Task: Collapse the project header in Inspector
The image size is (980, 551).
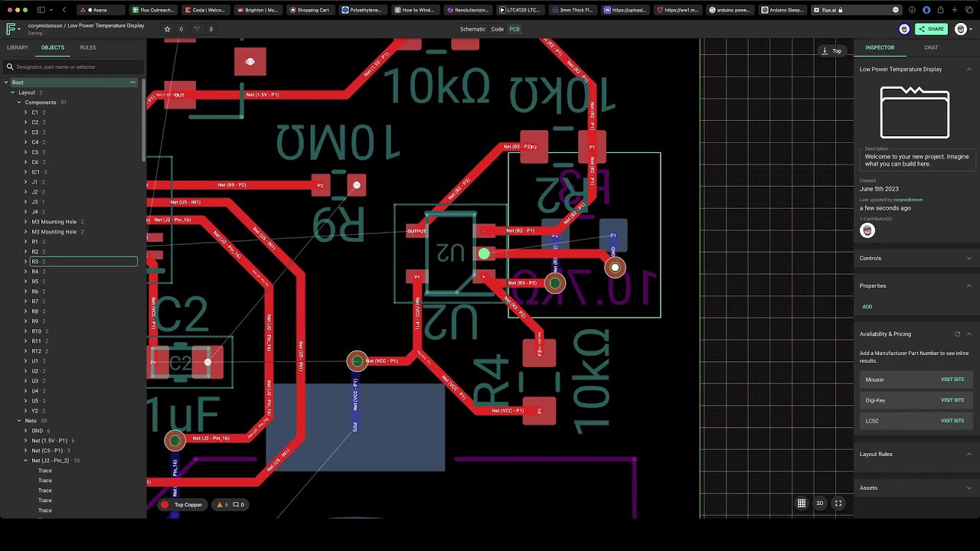Action: (969, 69)
